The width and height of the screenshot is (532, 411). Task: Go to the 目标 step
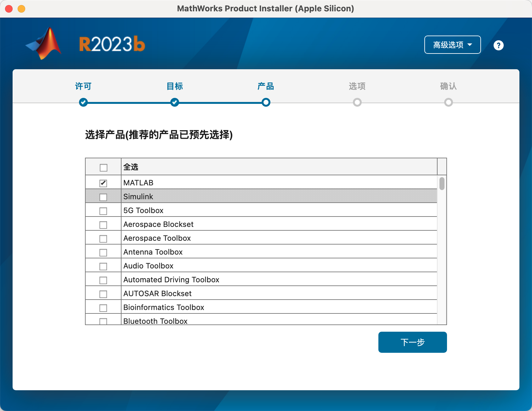point(175,86)
